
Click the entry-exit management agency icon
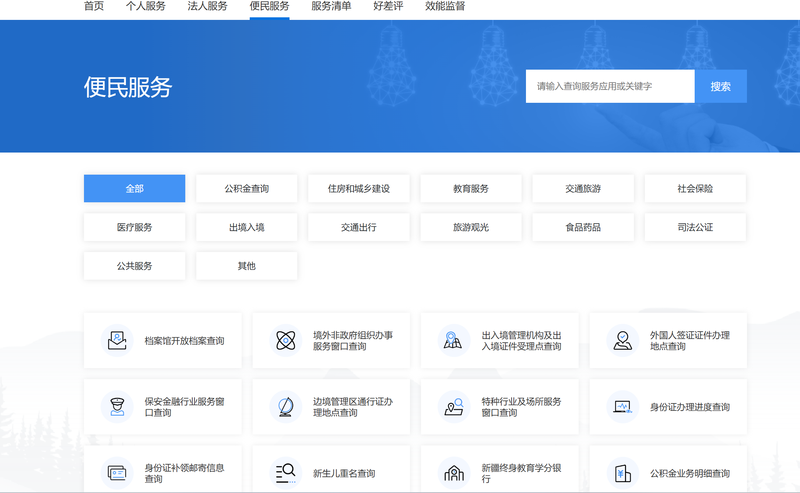coord(455,340)
